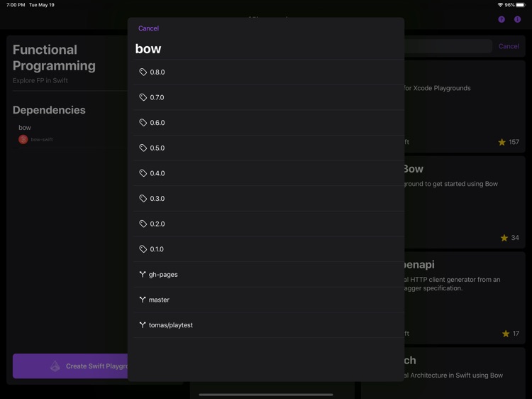Image resolution: width=532 pixels, height=399 pixels.
Task: Cancel the background search field
Action: 509,46
